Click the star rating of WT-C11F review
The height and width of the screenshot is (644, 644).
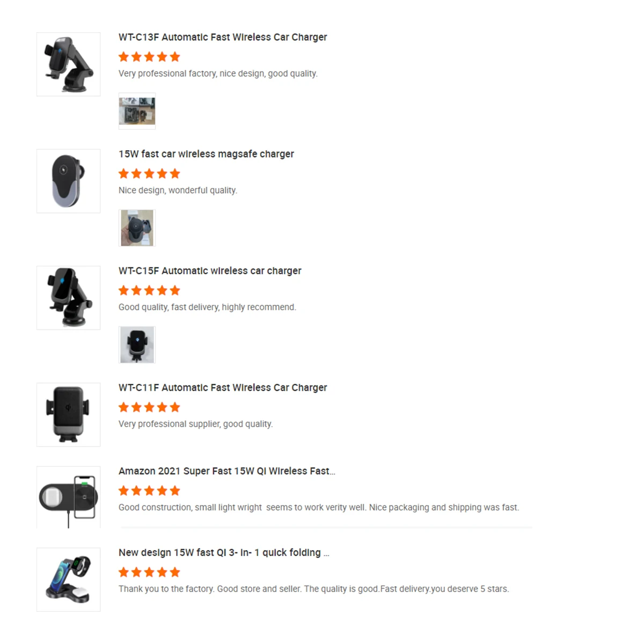(x=149, y=407)
